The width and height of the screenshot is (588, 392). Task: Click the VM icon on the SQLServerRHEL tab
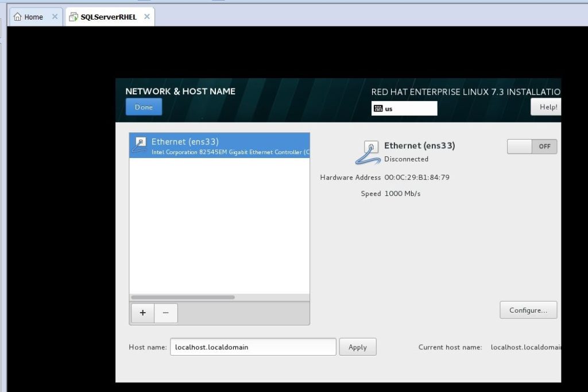[x=73, y=17]
